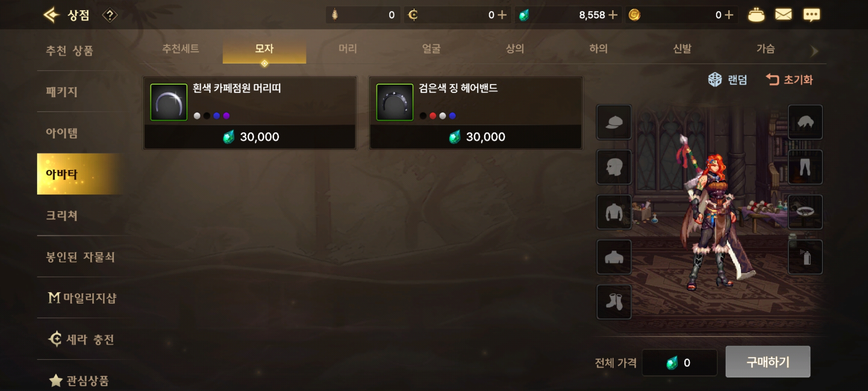Screen dimensions: 868x391
Task: Go back using the arrow next to 상점
Action: 51,15
